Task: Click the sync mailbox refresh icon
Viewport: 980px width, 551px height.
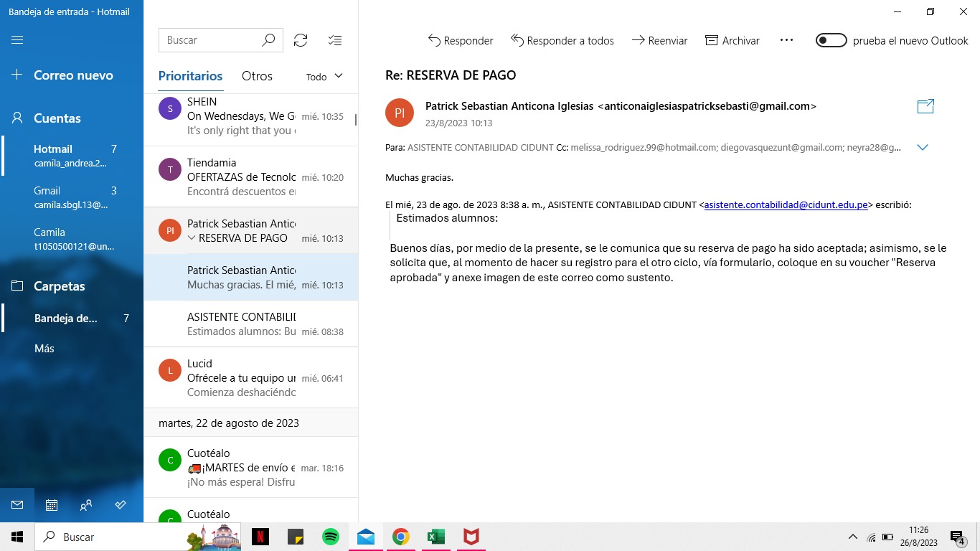Action: pos(301,40)
